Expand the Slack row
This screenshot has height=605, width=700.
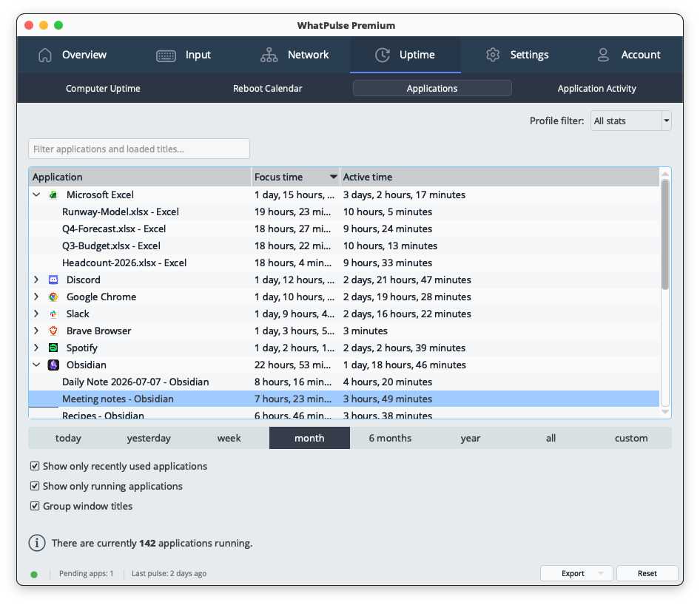point(36,314)
